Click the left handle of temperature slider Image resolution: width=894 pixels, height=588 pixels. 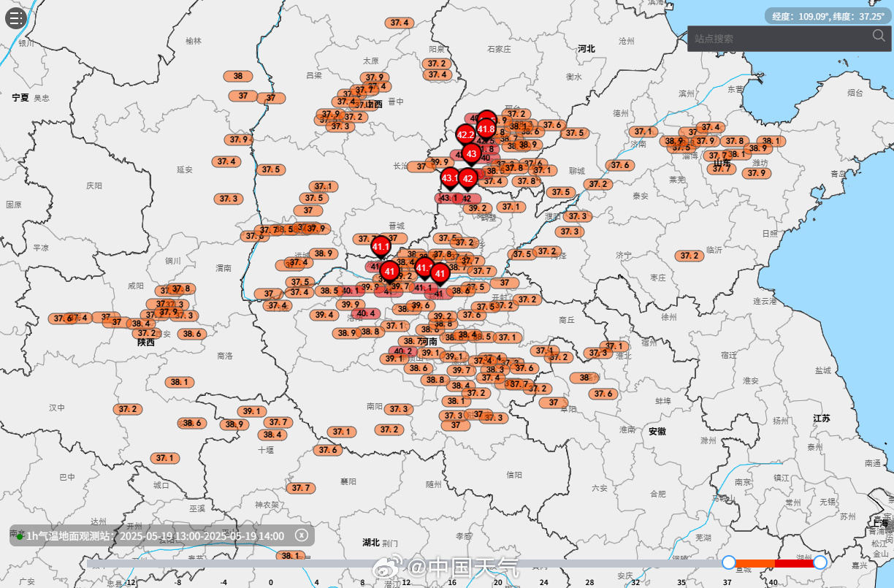728,562
